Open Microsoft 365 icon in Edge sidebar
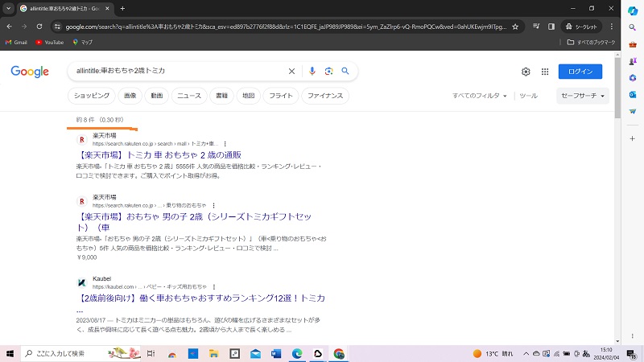The width and height of the screenshot is (644, 362). click(x=633, y=77)
